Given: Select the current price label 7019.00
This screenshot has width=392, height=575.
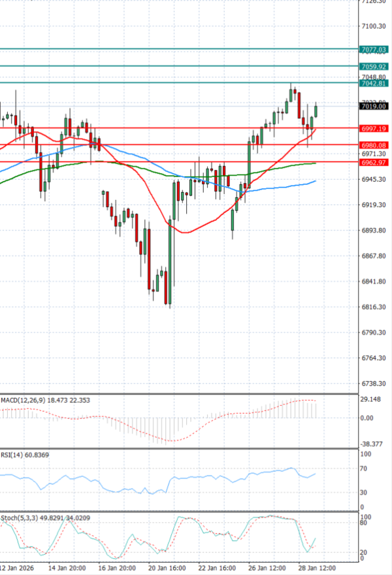Looking at the screenshot, I should point(374,106).
